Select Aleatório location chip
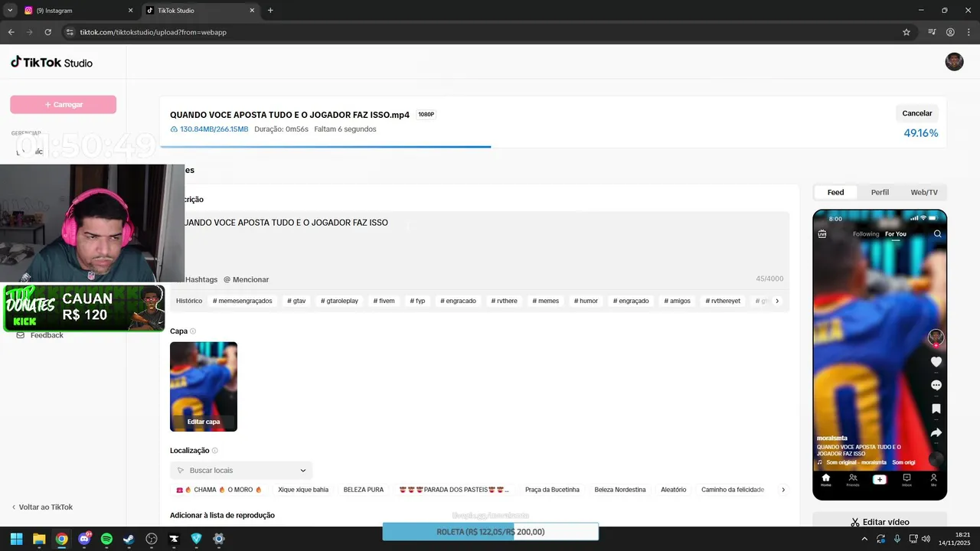This screenshot has width=980, height=551. coord(674,490)
